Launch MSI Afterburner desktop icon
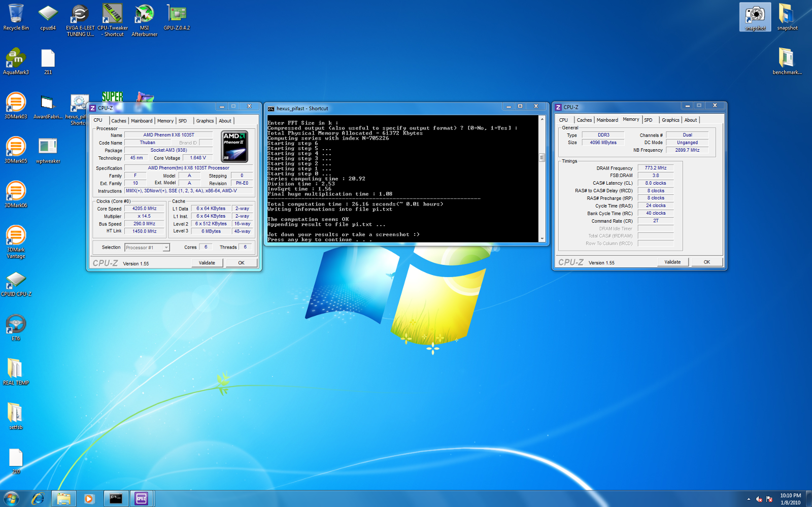Screen dimensions: 812x507 144,20
